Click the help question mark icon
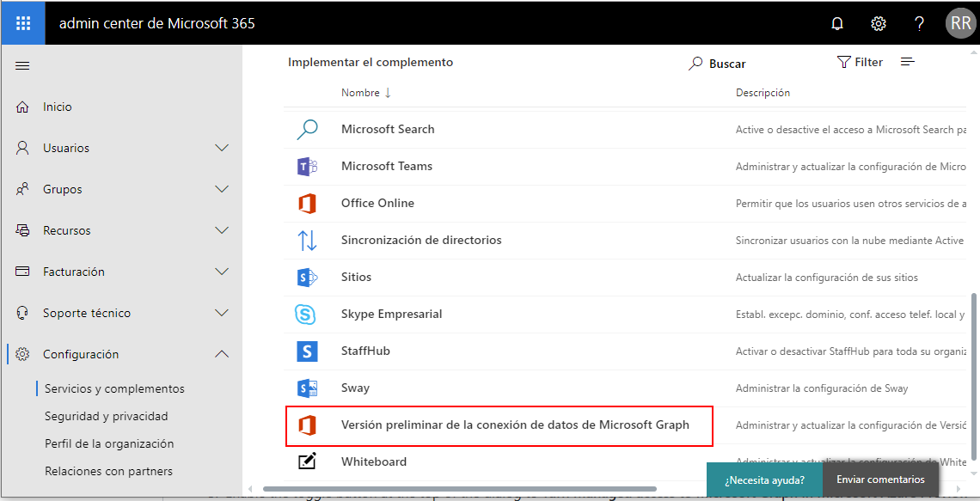Viewport: 980px width, 501px height. (x=919, y=23)
